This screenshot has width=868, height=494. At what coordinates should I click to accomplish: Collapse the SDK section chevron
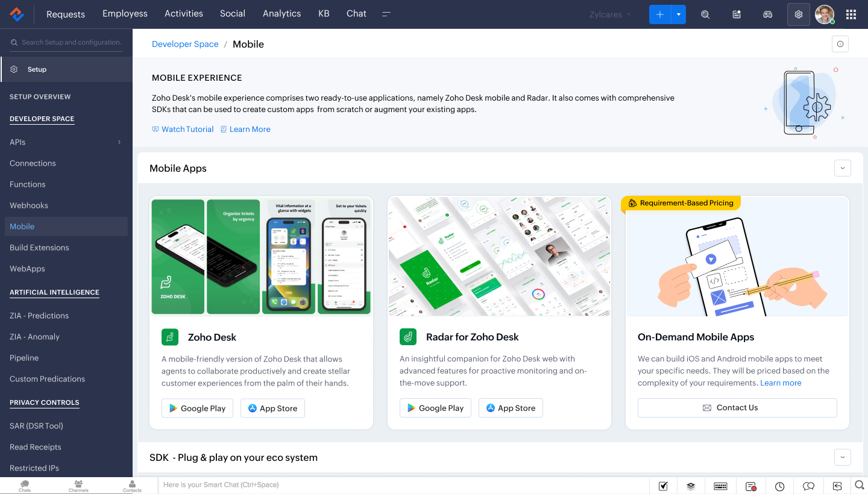[843, 457]
